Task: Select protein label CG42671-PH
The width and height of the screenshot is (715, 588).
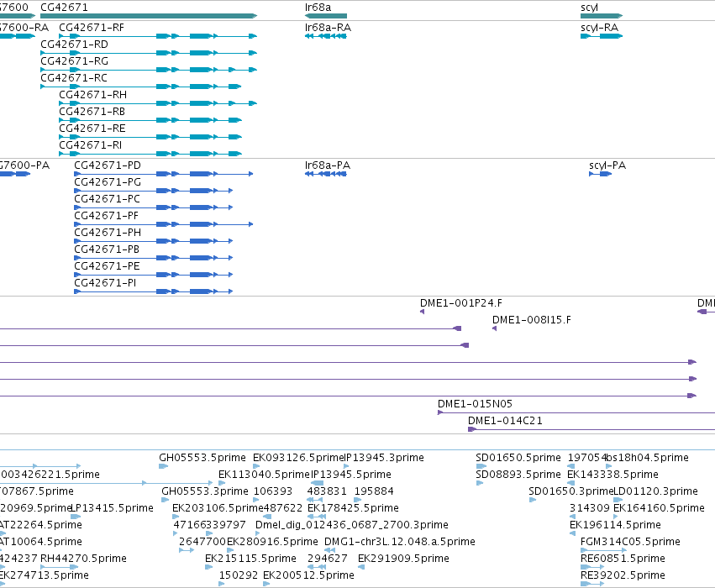Action: point(108,233)
